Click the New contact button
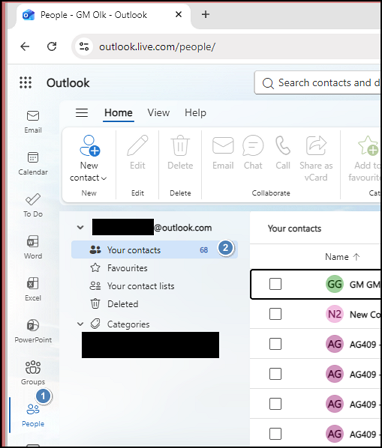The image size is (382, 448). click(89, 159)
